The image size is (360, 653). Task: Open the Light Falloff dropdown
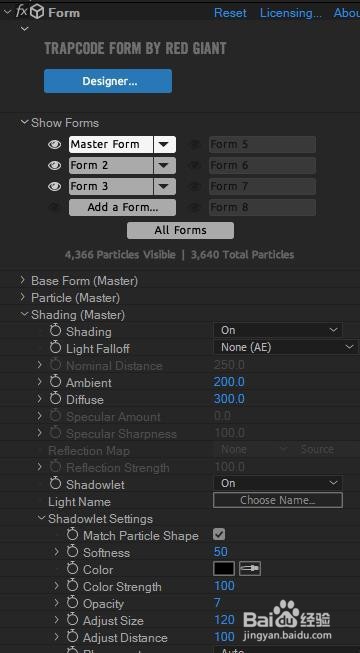click(286, 347)
